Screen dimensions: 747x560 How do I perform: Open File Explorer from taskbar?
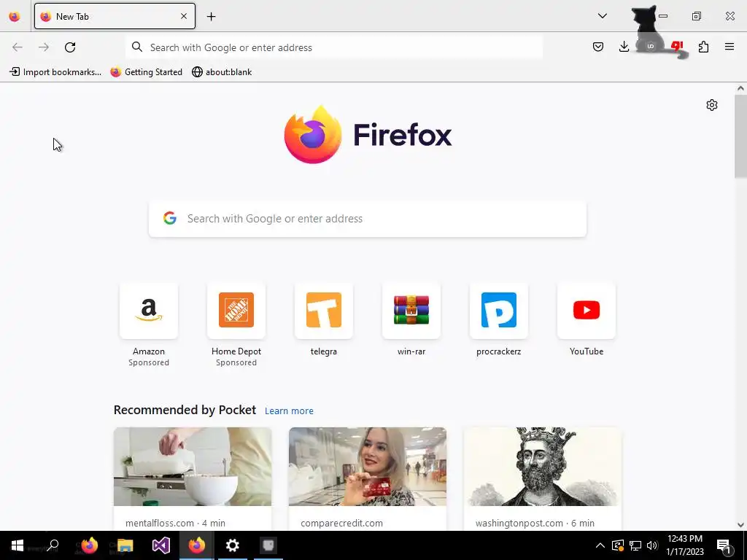point(125,545)
